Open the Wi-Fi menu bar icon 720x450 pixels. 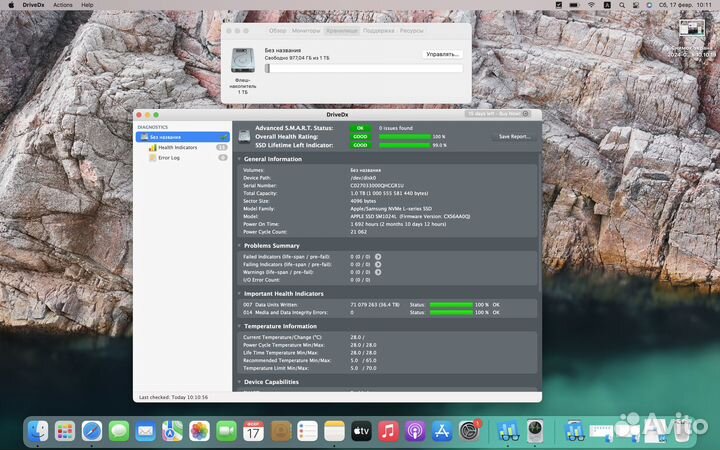[x=591, y=5]
